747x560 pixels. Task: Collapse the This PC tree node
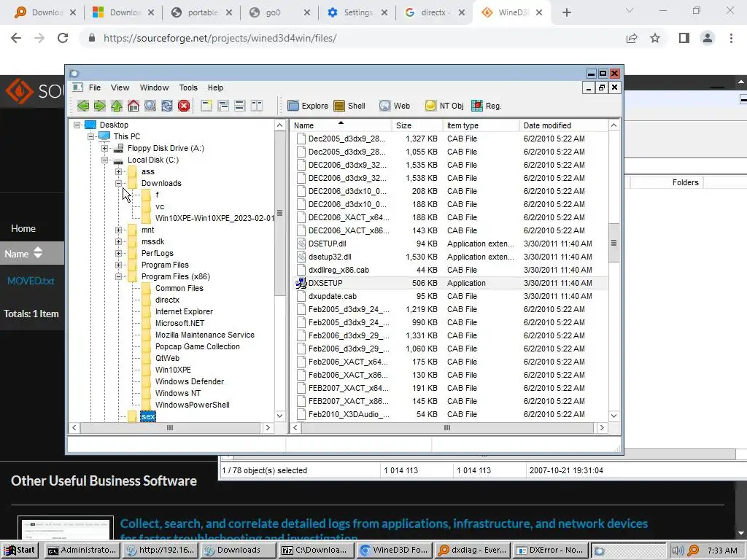pos(90,136)
